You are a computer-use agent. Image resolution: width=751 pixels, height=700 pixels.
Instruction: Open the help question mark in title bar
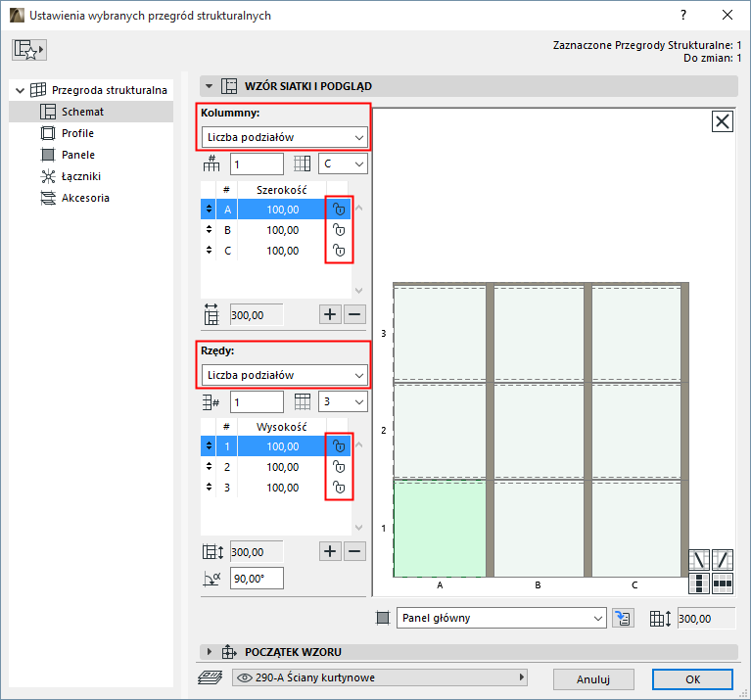(683, 16)
